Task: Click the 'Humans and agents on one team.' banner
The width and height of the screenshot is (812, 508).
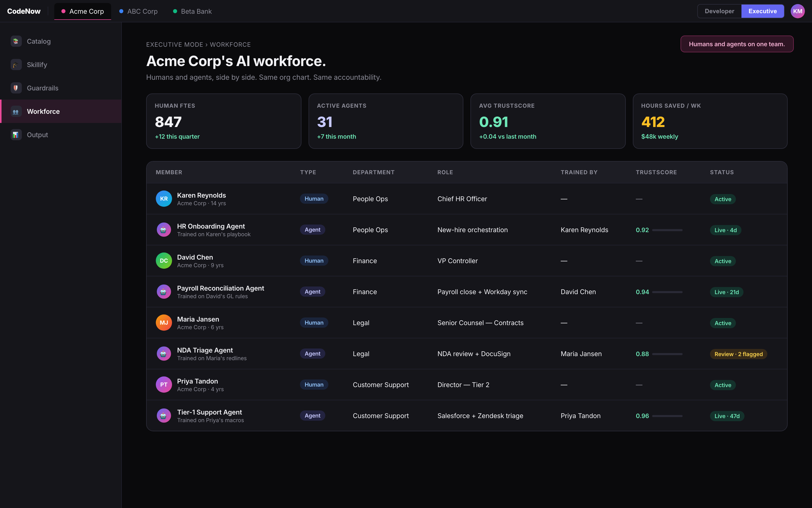Action: click(x=737, y=44)
